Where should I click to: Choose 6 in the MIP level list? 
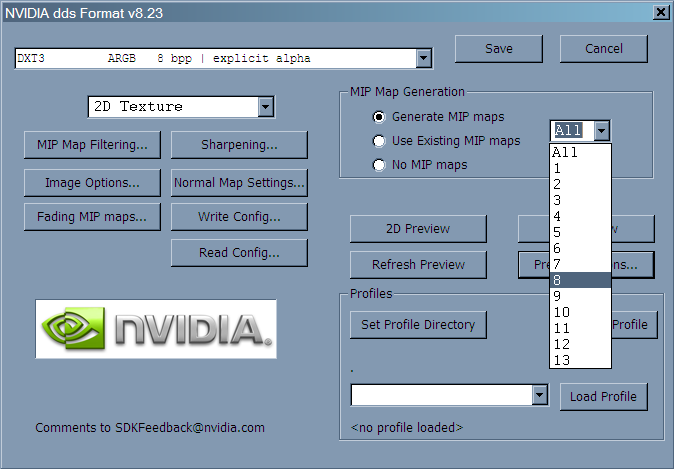pos(580,248)
